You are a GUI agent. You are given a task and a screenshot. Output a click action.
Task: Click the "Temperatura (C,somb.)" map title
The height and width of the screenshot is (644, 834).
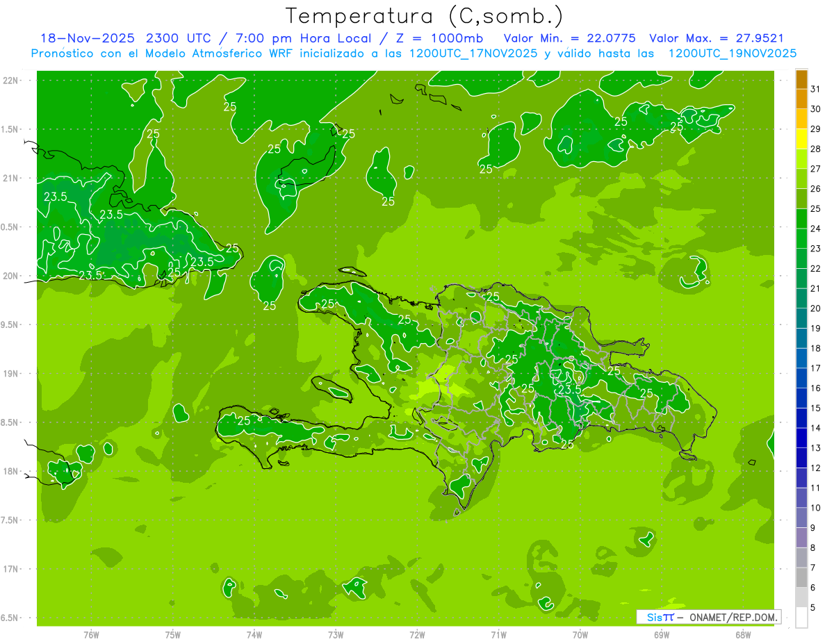pos(425,16)
